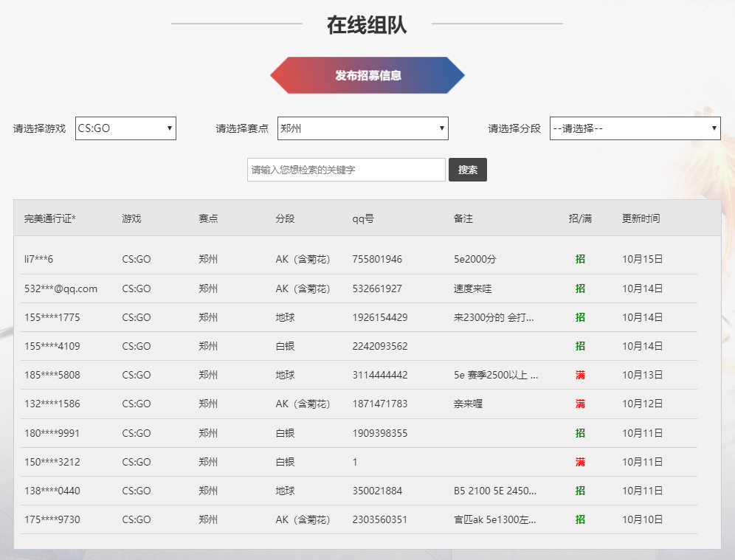Select the 更新时间 column header
The width and height of the screenshot is (735, 560).
(639, 218)
